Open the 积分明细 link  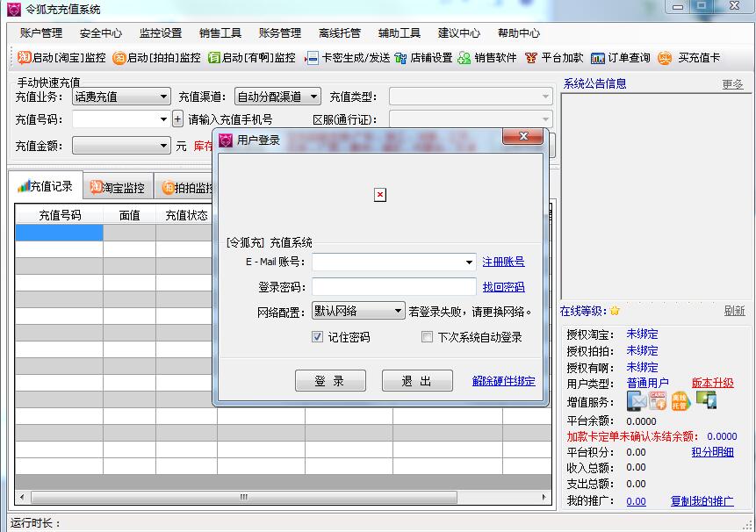(713, 452)
